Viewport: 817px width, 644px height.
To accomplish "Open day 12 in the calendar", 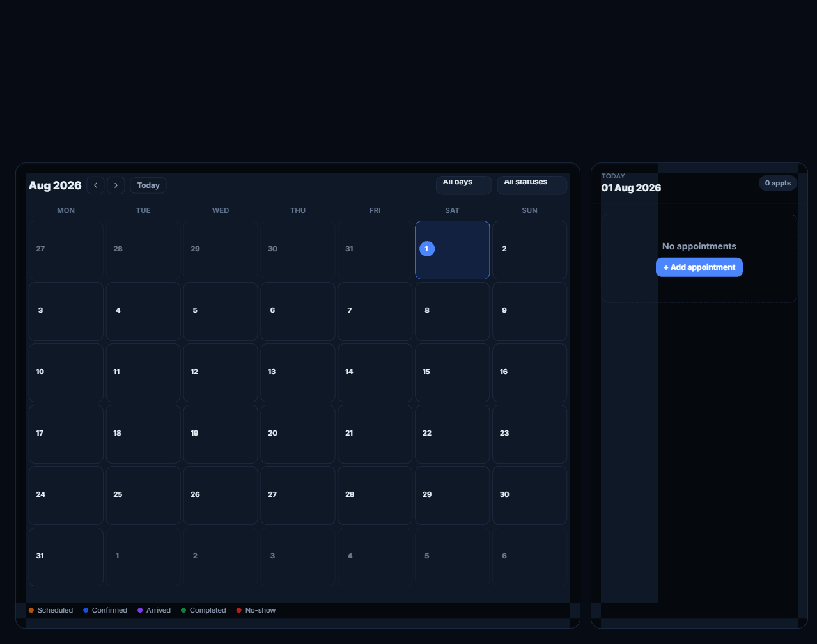I will click(x=221, y=373).
